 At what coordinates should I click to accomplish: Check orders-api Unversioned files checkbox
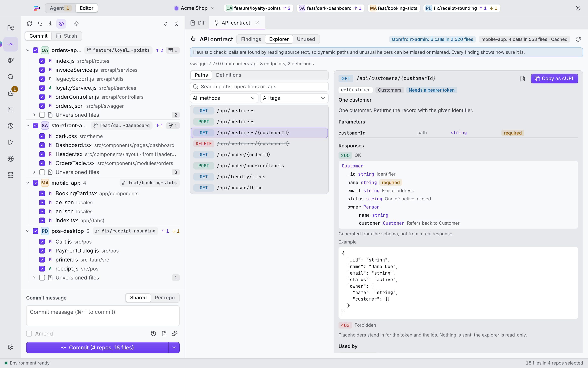(x=42, y=115)
